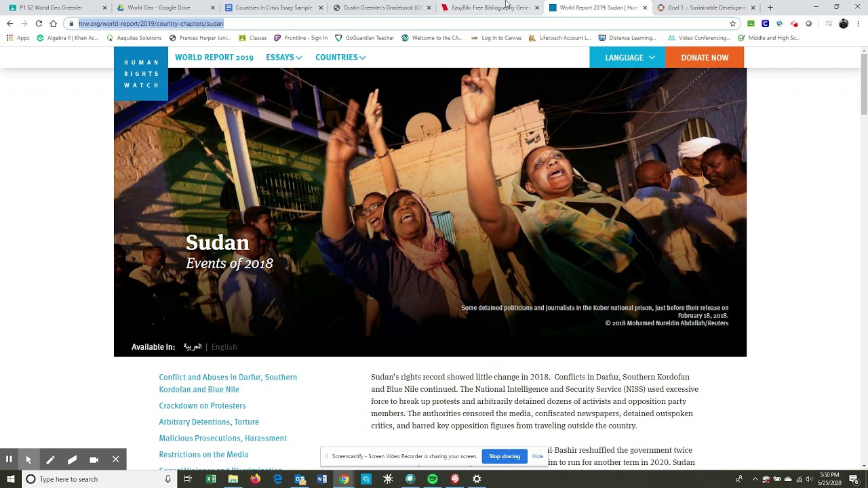868x488 pixels.
Task: Open the Settings gear in the taskbar
Action: pyautogui.click(x=477, y=479)
